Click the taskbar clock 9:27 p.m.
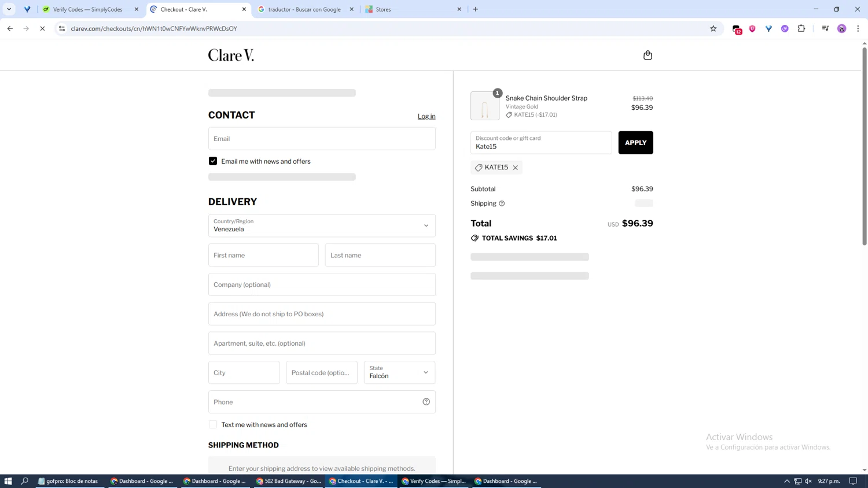This screenshot has width=868, height=488. point(829,481)
